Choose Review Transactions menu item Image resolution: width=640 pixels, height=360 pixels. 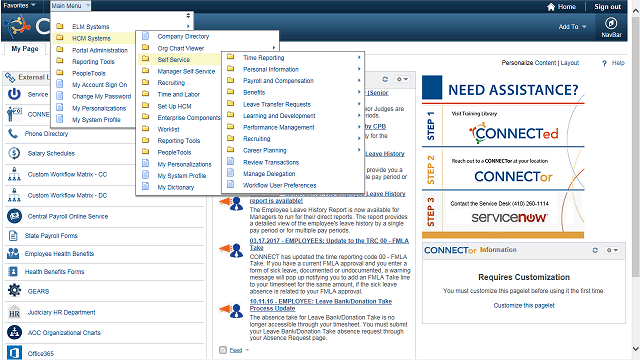coord(271,162)
